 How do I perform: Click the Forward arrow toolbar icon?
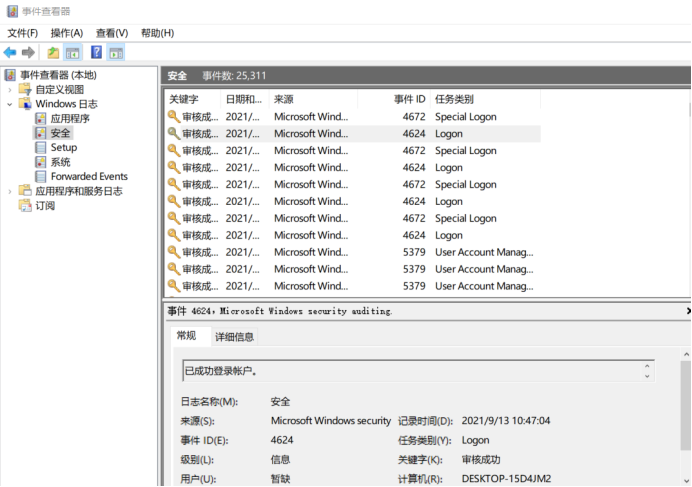28,53
